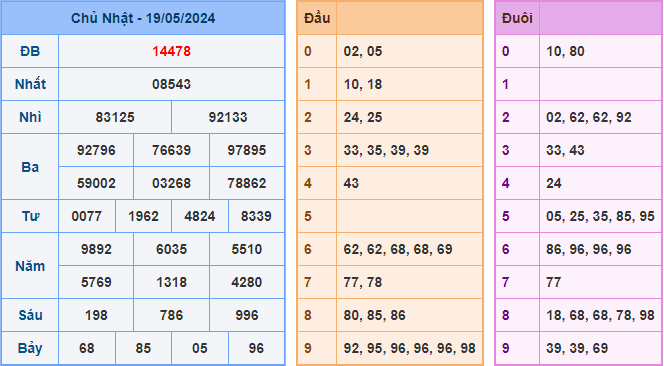Click the Năm row label
The width and height of the screenshot is (664, 366).
pos(30,266)
